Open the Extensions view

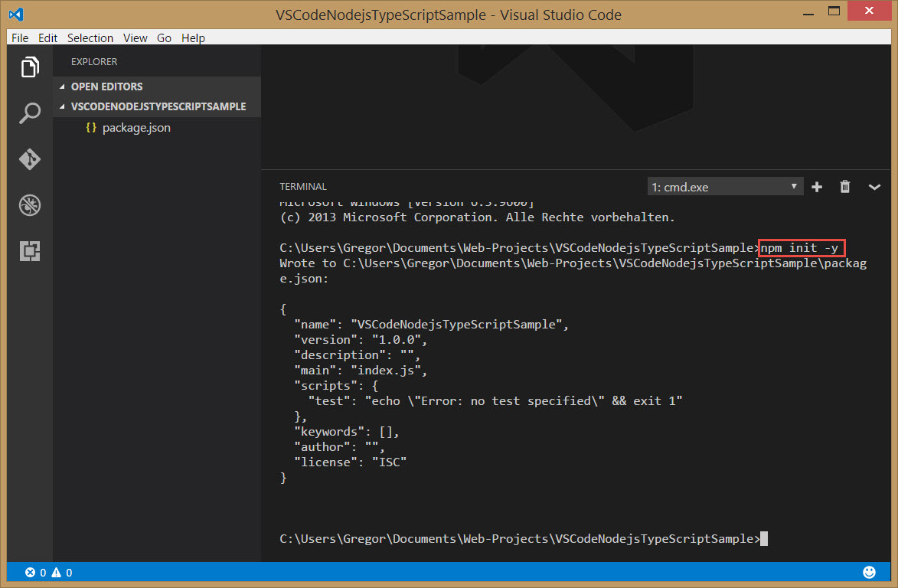[29, 251]
